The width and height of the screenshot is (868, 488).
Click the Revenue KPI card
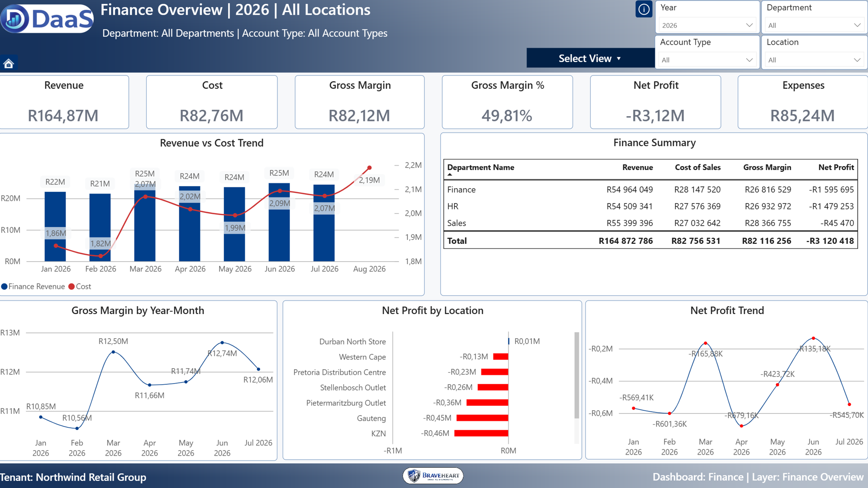(x=64, y=102)
